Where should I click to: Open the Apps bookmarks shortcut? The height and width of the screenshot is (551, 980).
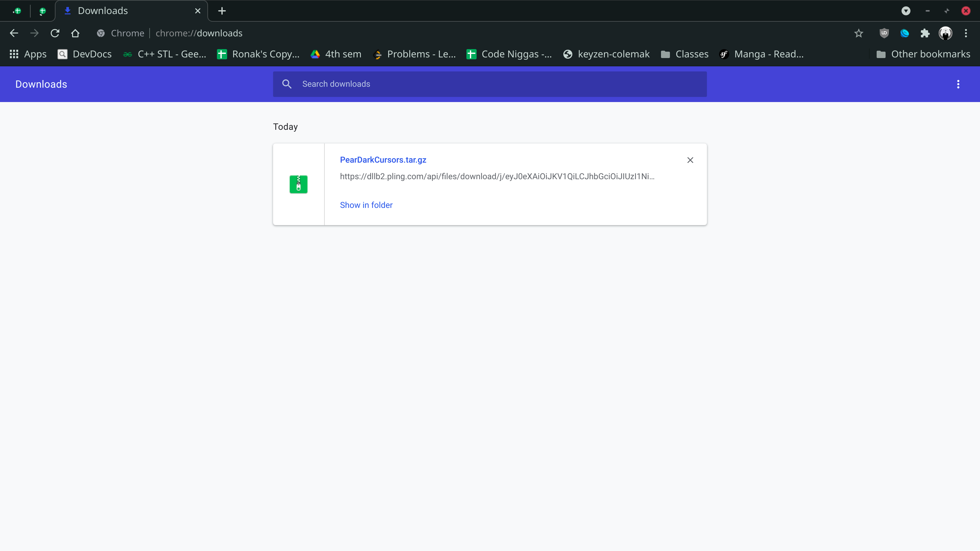[x=28, y=54]
